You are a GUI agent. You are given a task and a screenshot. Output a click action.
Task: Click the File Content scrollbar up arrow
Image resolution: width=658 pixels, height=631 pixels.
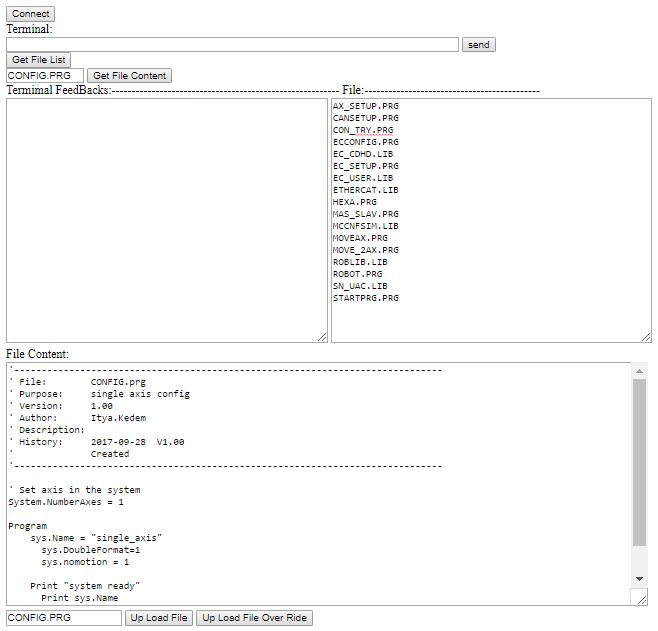pos(639,371)
